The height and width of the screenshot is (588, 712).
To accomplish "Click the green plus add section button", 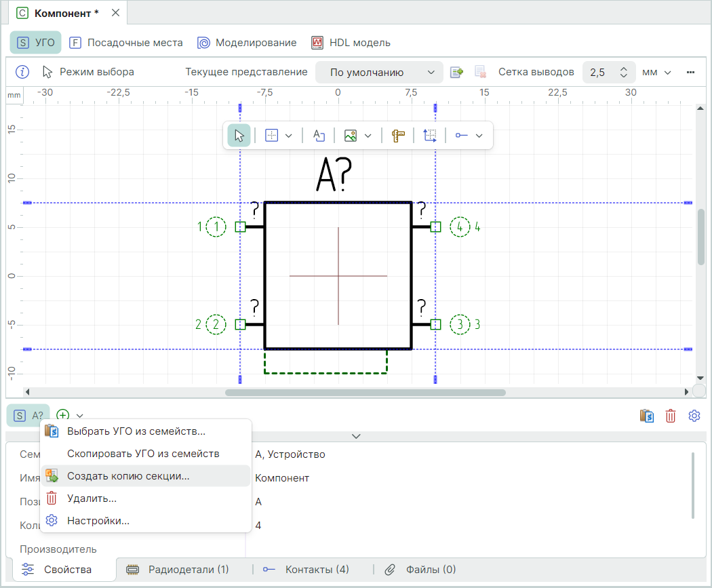I will [x=63, y=415].
